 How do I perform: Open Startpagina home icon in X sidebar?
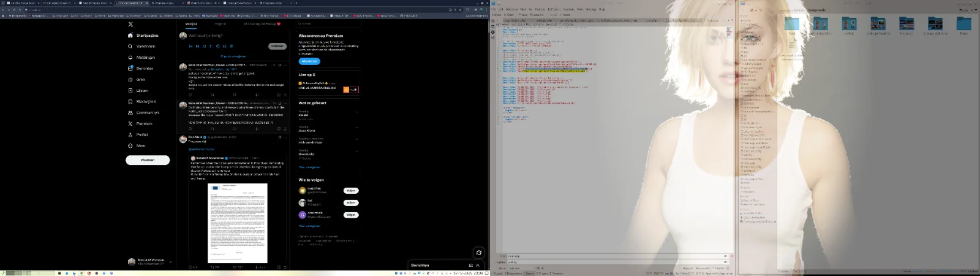coord(130,36)
